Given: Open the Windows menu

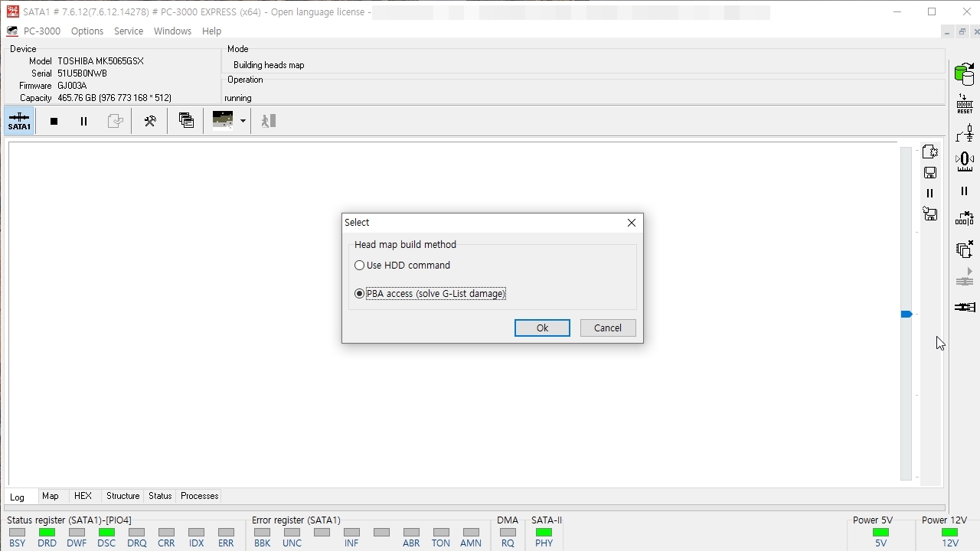Looking at the screenshot, I should (172, 31).
